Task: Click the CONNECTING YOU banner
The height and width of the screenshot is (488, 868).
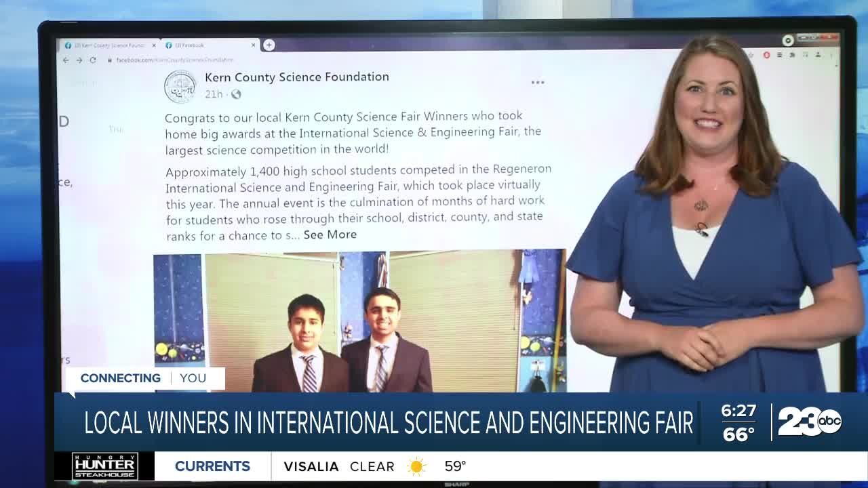Action: point(145,378)
